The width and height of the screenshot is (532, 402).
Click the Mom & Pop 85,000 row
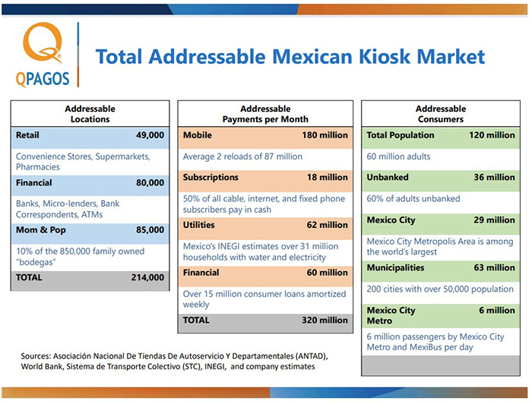pyautogui.click(x=90, y=230)
